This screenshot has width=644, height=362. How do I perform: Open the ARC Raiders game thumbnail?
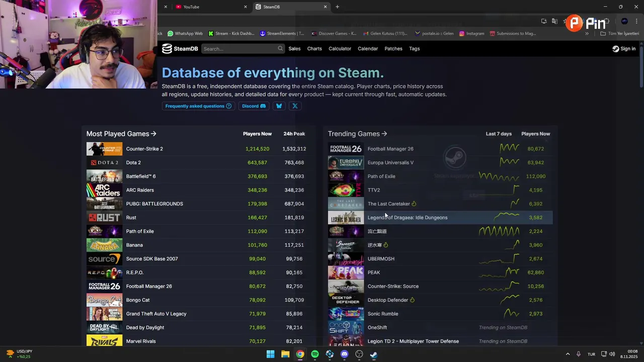click(x=104, y=190)
